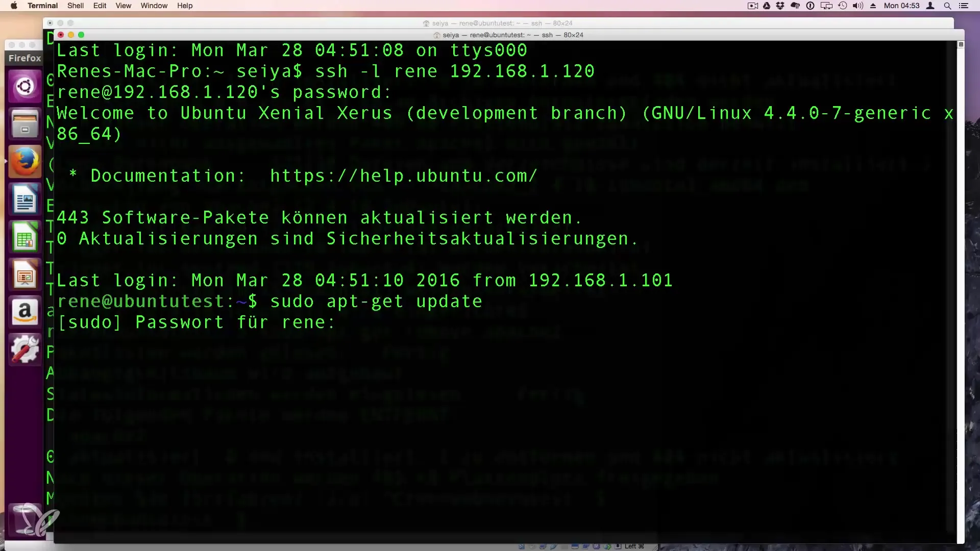This screenshot has width=980, height=551.
Task: Click the screen recording camera menu bar icon
Action: (x=753, y=6)
